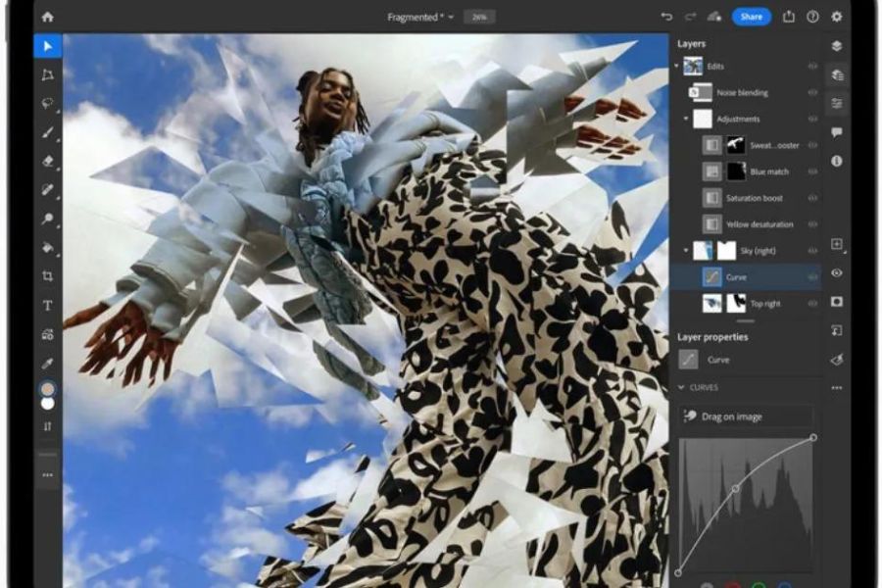Select the Dodge tool below the healing brush

click(x=48, y=219)
